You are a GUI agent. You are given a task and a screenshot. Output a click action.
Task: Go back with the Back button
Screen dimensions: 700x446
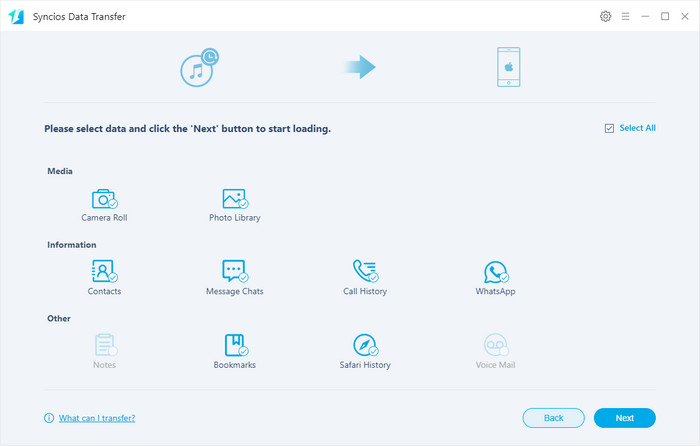(554, 418)
